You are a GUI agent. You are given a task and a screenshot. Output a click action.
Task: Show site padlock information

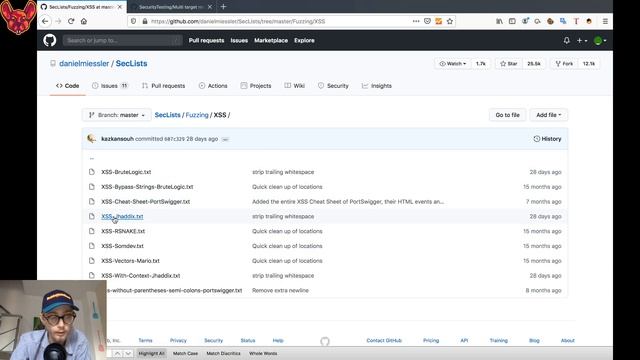pyautogui.click(x=144, y=21)
